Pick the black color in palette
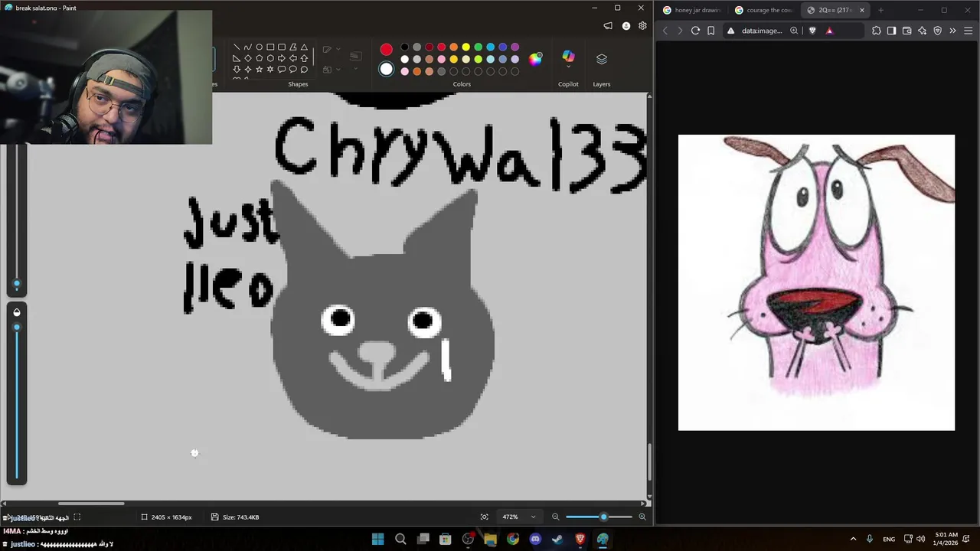This screenshot has width=980, height=551. coord(404,47)
